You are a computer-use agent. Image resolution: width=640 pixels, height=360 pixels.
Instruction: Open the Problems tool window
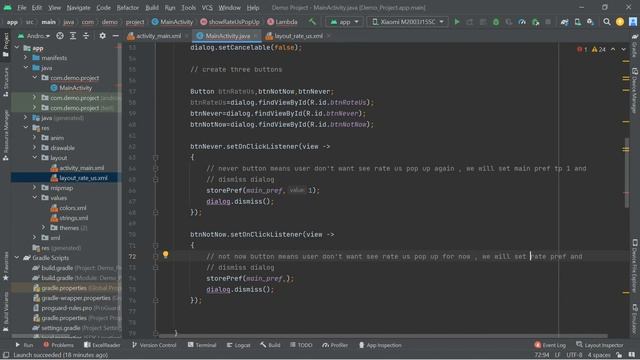pyautogui.click(x=58, y=345)
